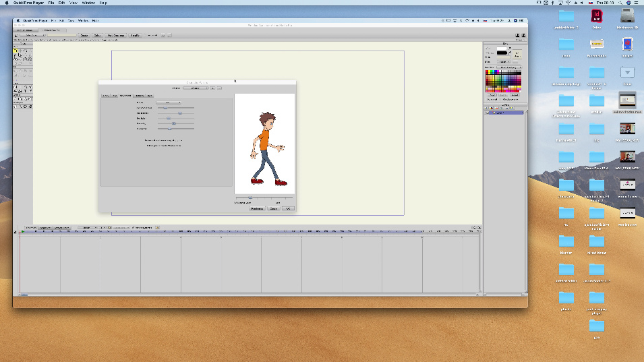Open the QuickTime Player menu in the top menu bar

pyautogui.click(x=28, y=3)
